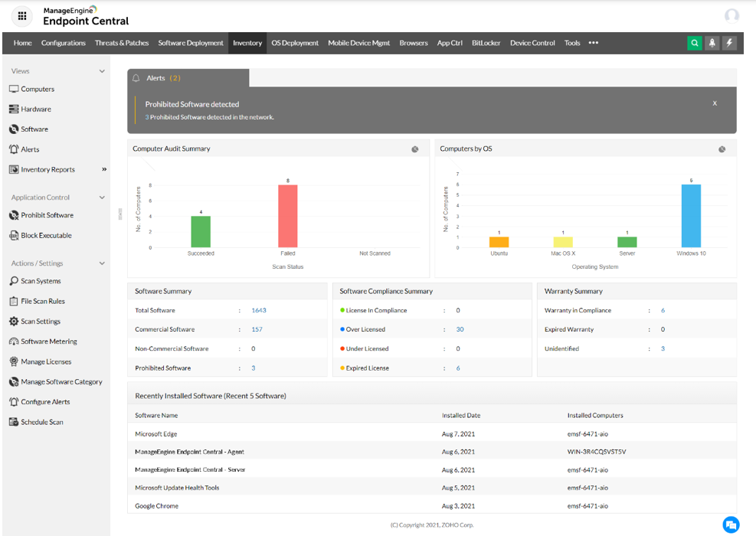The height and width of the screenshot is (536, 756).
Task: Click the Block Executable icon
Action: tap(14, 236)
